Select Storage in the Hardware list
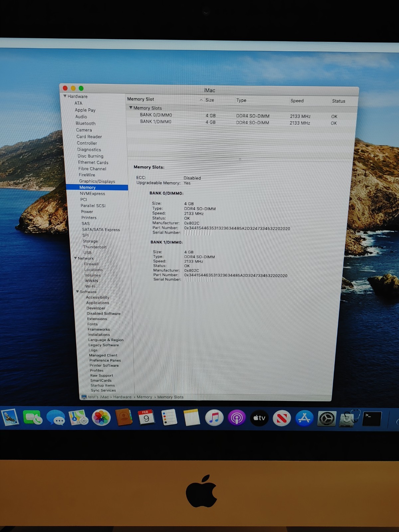Viewport: 399px width, 532px height. tap(90, 241)
